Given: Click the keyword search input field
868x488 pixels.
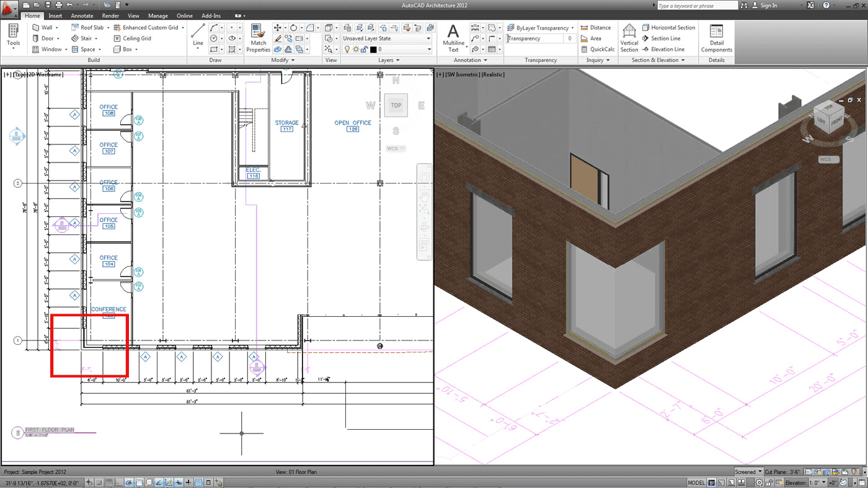Looking at the screenshot, I should click(697, 6).
